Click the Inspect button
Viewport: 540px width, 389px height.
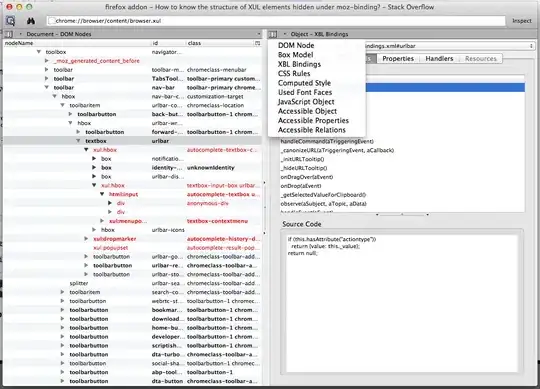coord(522,21)
